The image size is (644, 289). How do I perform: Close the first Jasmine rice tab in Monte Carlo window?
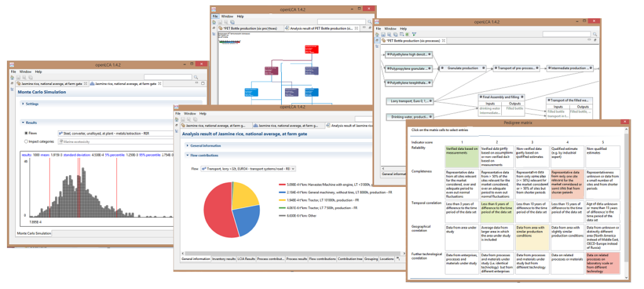point(86,84)
